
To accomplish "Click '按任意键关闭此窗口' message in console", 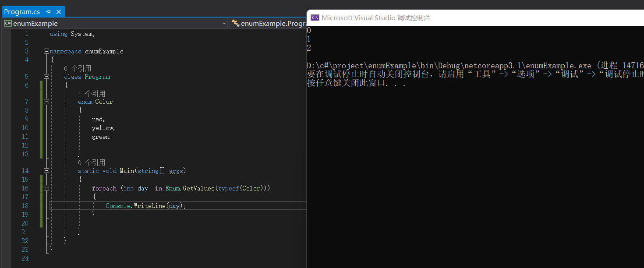I will point(356,83).
